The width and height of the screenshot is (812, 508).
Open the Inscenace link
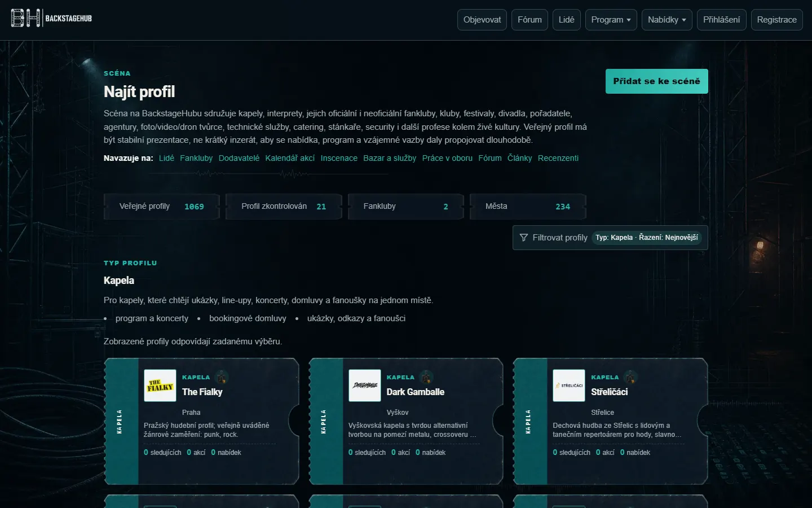click(339, 158)
